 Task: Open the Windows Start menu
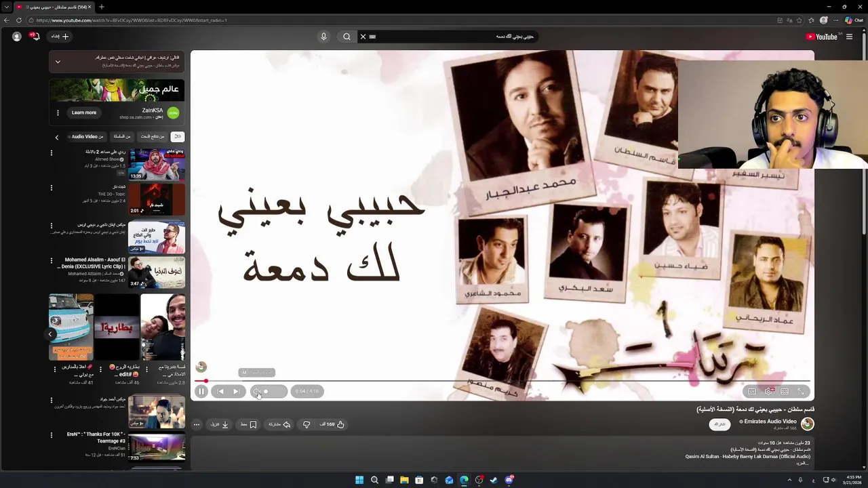[x=359, y=480]
